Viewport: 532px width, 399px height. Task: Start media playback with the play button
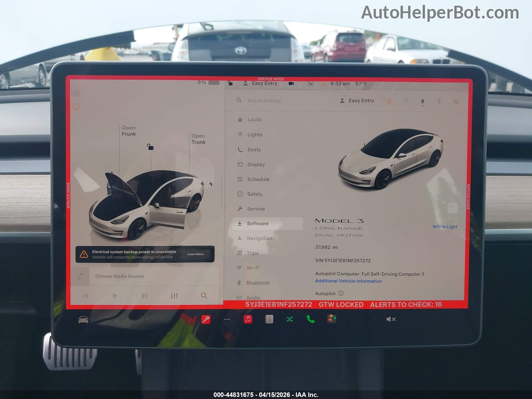coord(115,296)
